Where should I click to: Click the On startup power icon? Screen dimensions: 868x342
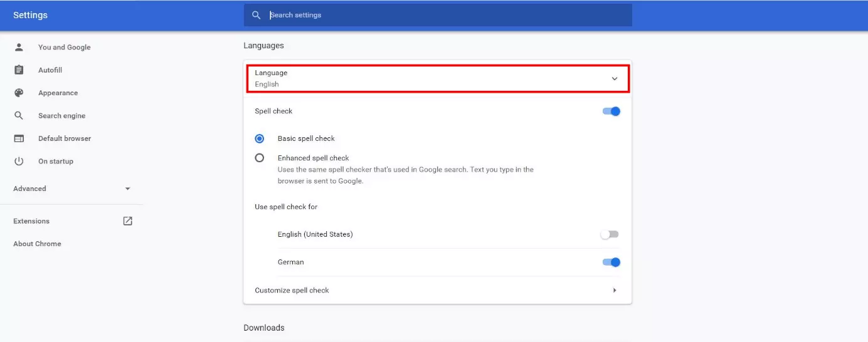[19, 161]
